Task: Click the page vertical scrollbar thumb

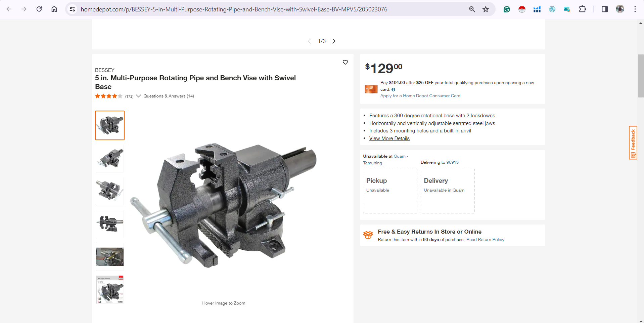Action: pos(641,76)
